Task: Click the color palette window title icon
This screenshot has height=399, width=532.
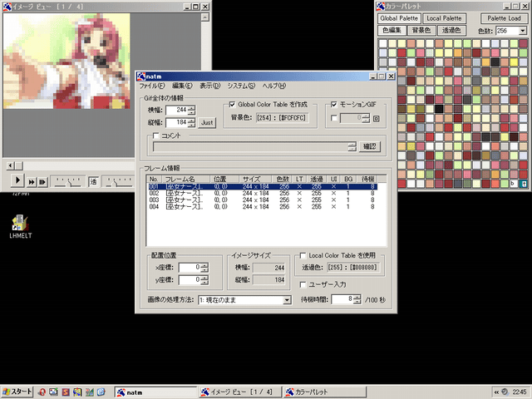Action: point(380,6)
